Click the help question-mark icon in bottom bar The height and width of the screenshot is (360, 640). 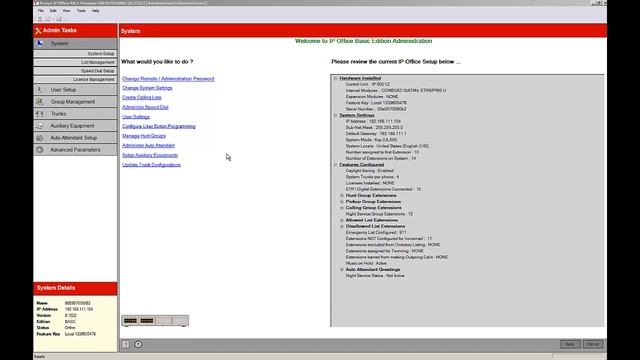pos(138,344)
